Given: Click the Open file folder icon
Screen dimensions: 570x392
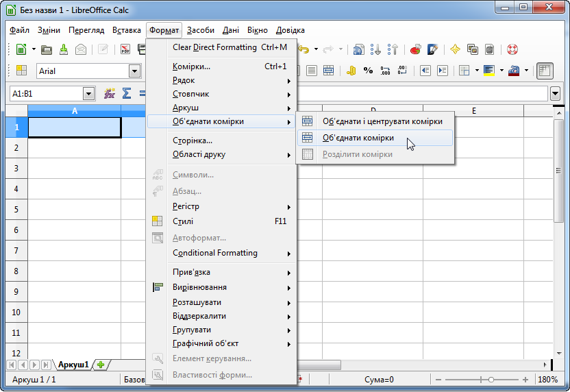Looking at the screenshot, I should coord(46,49).
